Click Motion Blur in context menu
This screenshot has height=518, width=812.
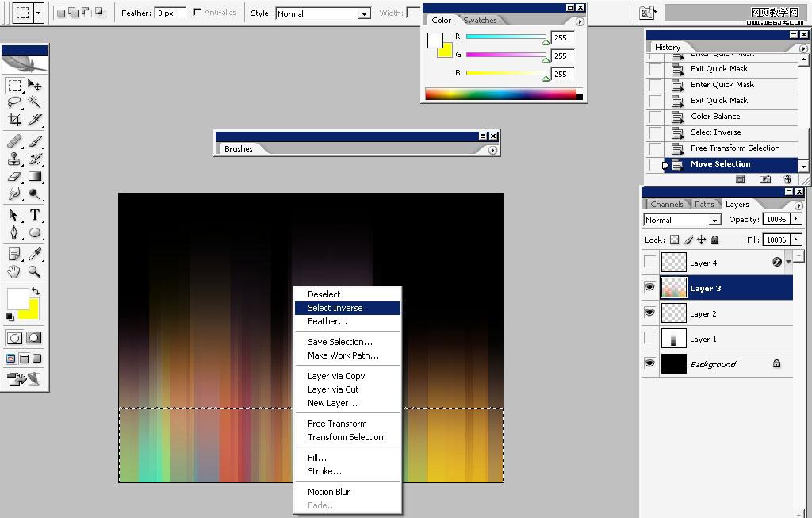point(328,492)
